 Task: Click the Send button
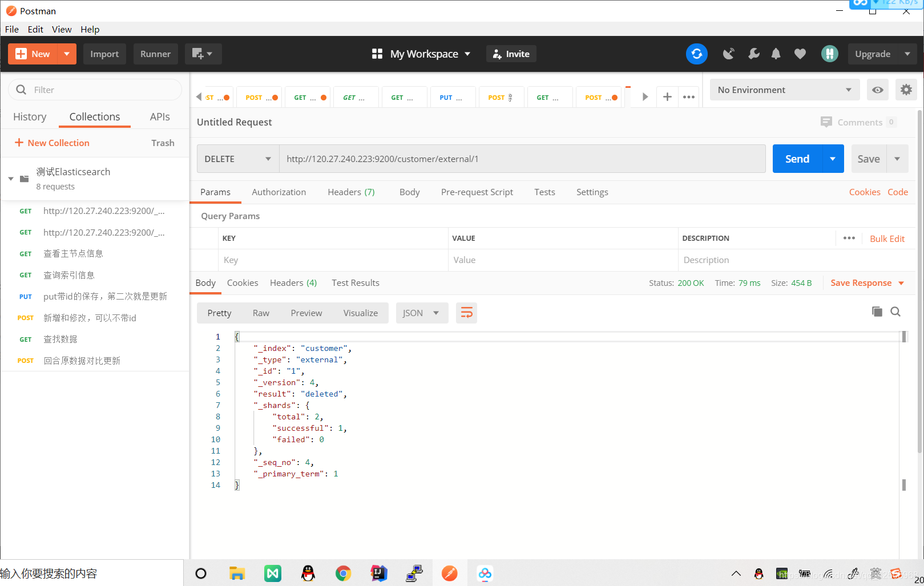pyautogui.click(x=797, y=159)
